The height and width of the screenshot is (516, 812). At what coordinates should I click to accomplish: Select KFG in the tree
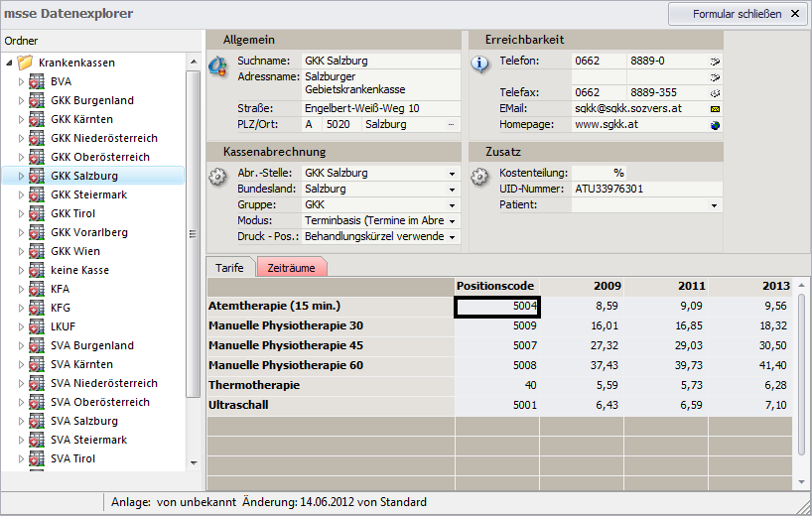(61, 308)
